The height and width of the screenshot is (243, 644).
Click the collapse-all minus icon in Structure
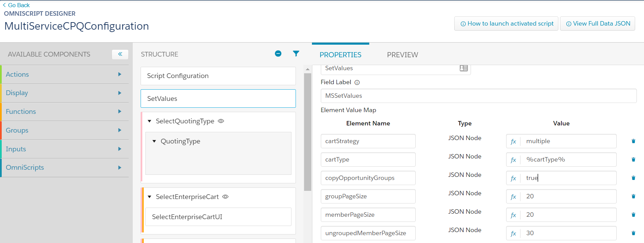(278, 54)
